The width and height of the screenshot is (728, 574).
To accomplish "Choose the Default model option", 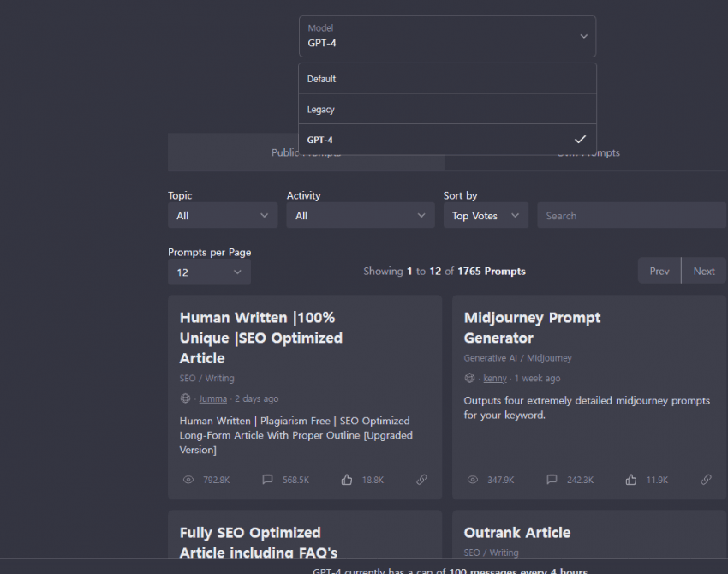I will 447,79.
